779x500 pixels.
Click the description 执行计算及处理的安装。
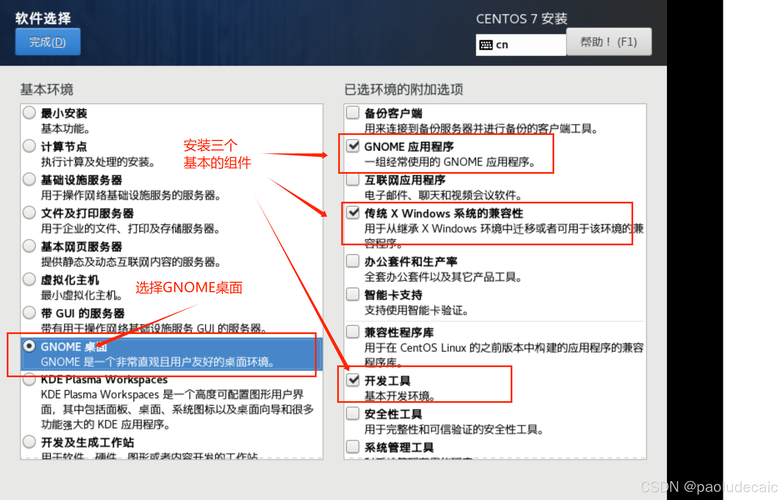coord(98,162)
